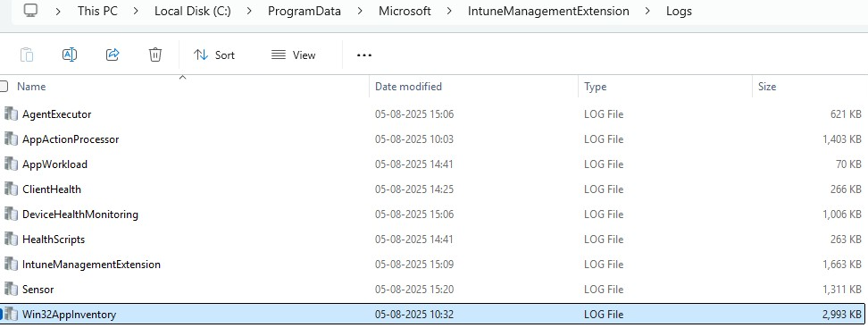Click the Paste clipboard icon
This screenshot has height=328, width=868.
click(x=27, y=55)
